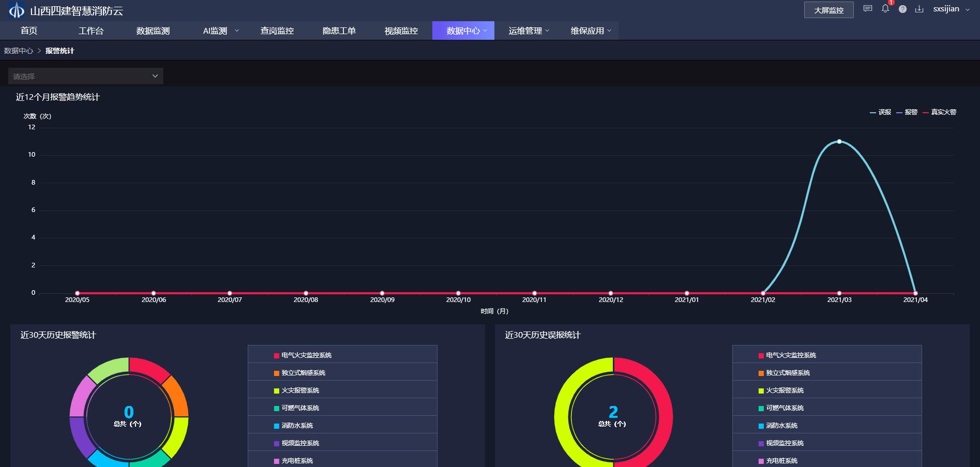Select 消防水系统 in 误报统计 legend
The height and width of the screenshot is (467, 980).
(x=781, y=426)
